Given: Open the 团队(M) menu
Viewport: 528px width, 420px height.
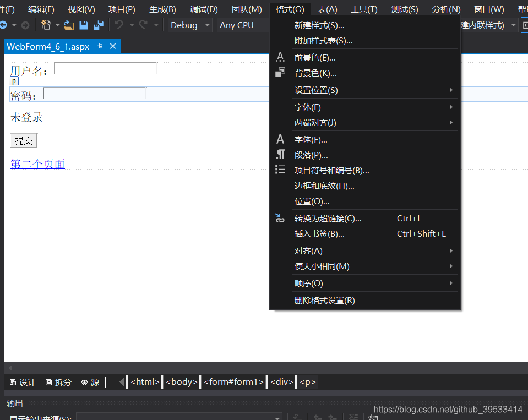Looking at the screenshot, I should point(247,9).
